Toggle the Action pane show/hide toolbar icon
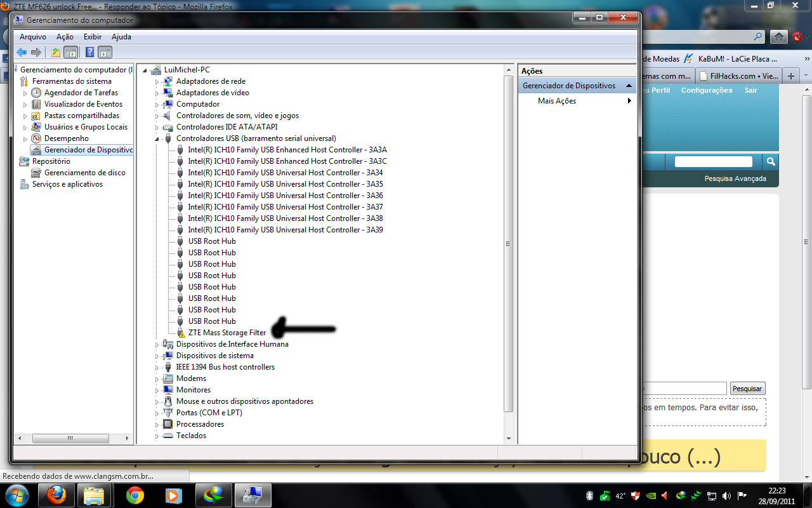Image resolution: width=812 pixels, height=508 pixels. click(105, 52)
